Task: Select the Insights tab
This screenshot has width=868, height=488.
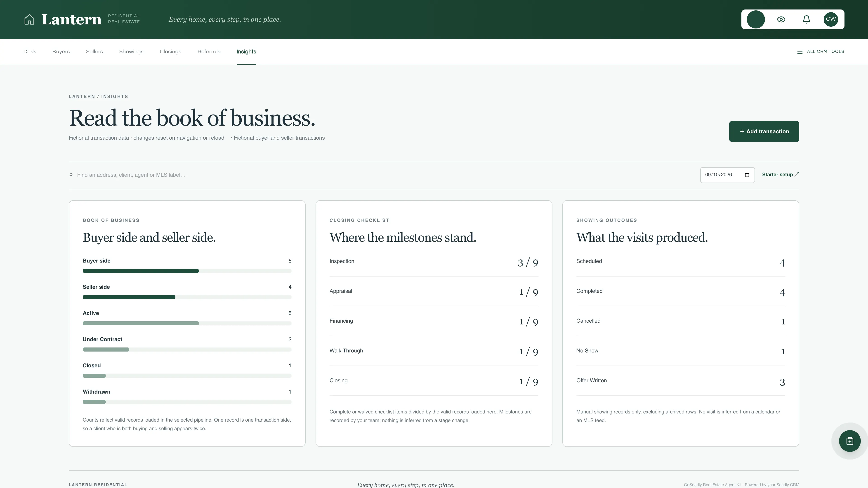Action: (246, 52)
